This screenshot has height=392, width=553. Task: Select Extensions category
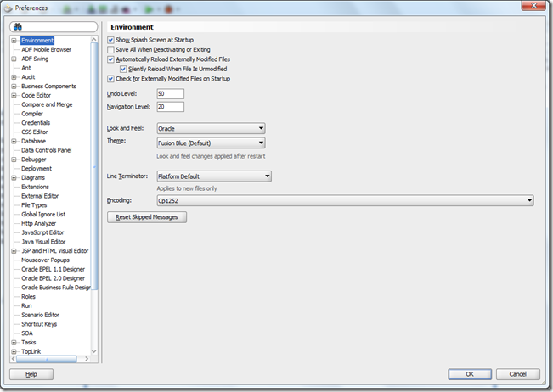point(35,187)
